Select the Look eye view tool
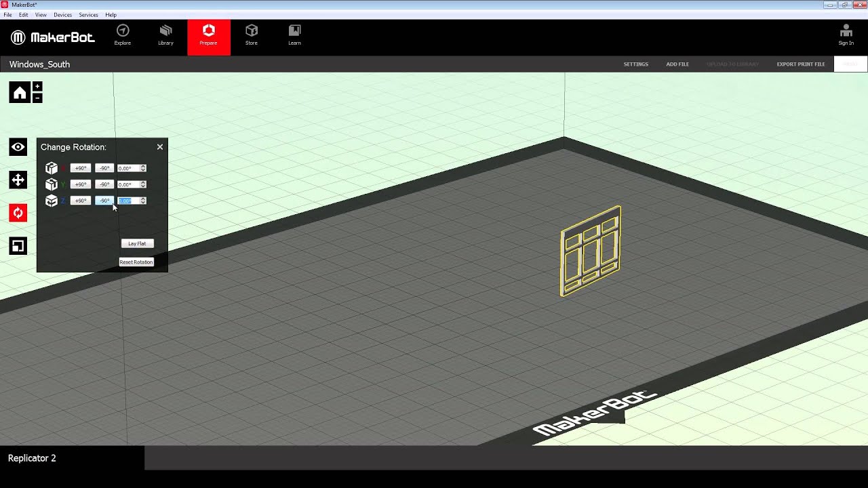This screenshot has width=868, height=488. pos(18,146)
